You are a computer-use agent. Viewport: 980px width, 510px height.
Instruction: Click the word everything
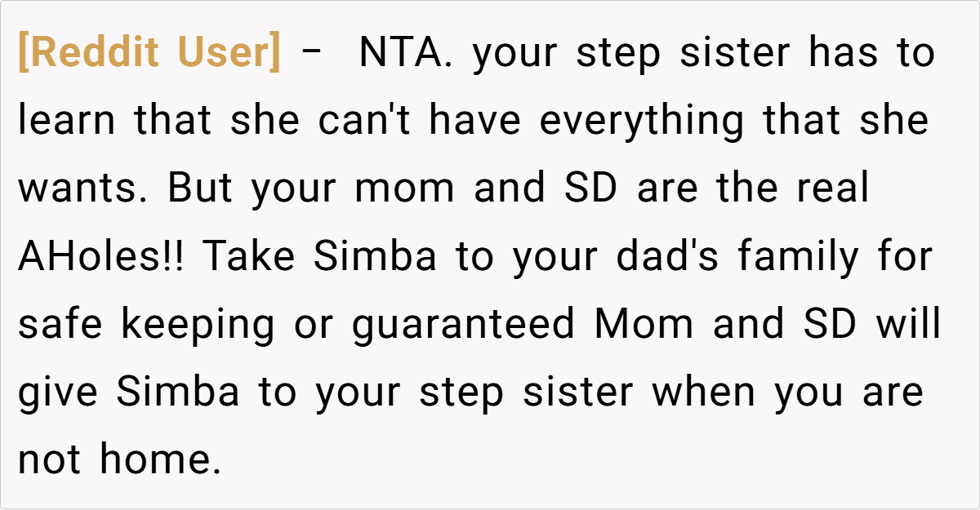(642, 122)
